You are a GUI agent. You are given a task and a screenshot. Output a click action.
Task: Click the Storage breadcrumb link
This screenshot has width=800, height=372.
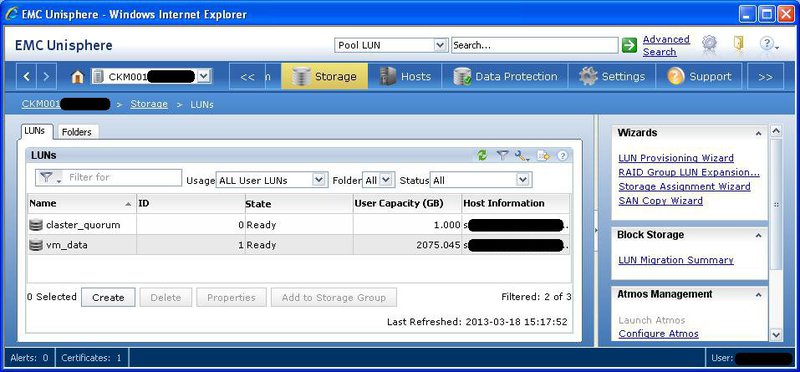pyautogui.click(x=149, y=104)
